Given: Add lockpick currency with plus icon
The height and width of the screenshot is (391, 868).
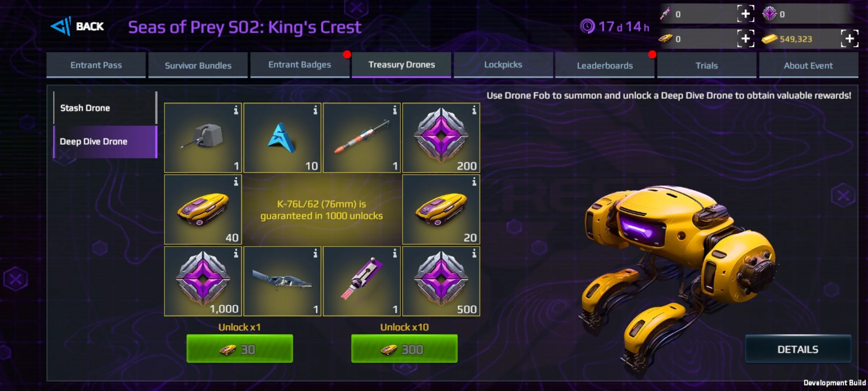Looking at the screenshot, I should pyautogui.click(x=746, y=14).
